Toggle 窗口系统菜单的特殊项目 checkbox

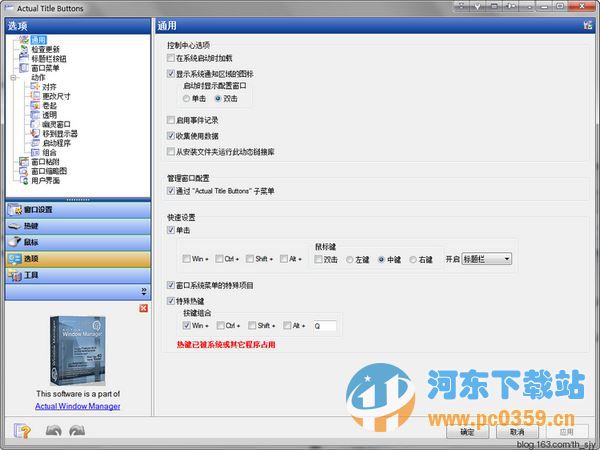click(x=171, y=285)
